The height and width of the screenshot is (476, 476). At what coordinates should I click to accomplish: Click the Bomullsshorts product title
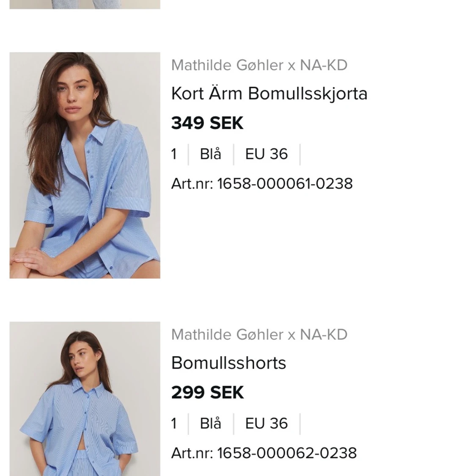[x=228, y=363]
